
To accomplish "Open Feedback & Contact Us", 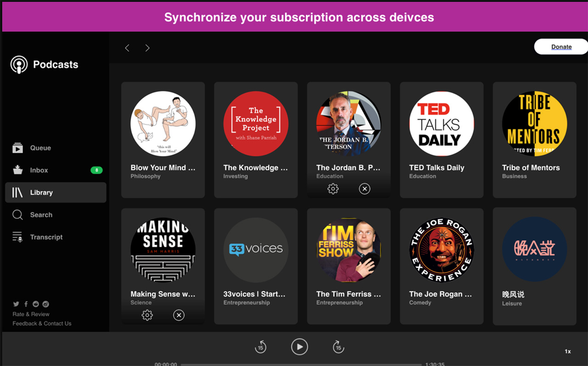I will coord(42,323).
